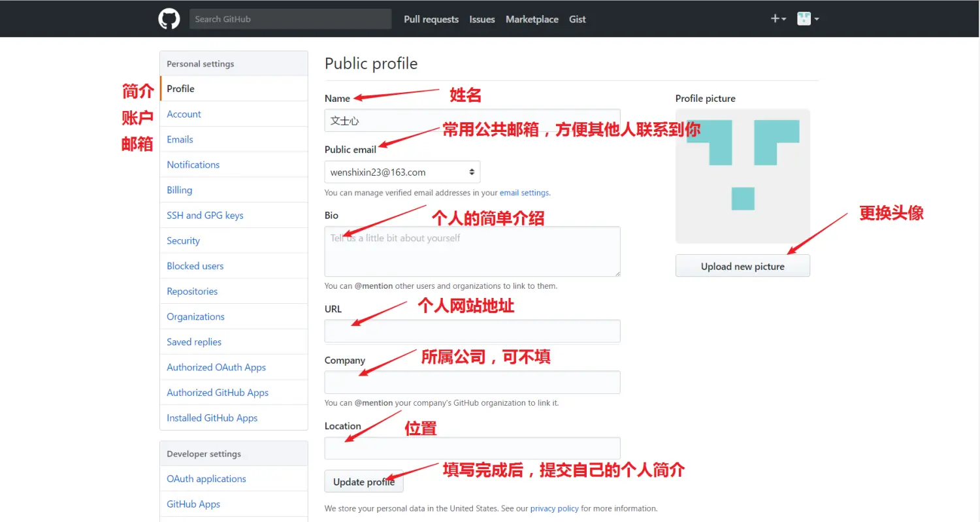
Task: Click the profile picture identicon
Action: pyautogui.click(x=743, y=176)
